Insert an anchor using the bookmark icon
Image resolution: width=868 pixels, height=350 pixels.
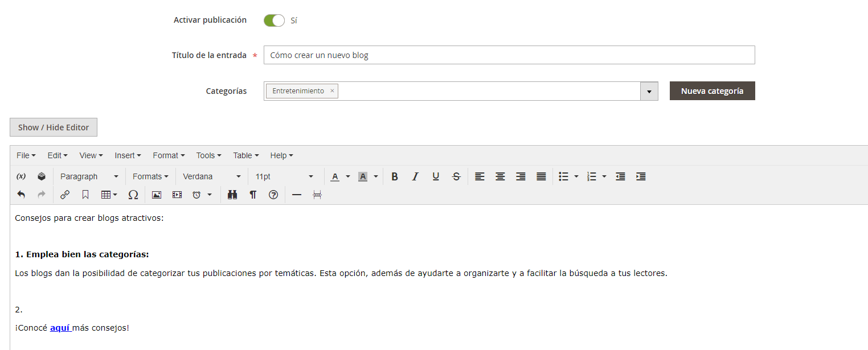point(85,195)
